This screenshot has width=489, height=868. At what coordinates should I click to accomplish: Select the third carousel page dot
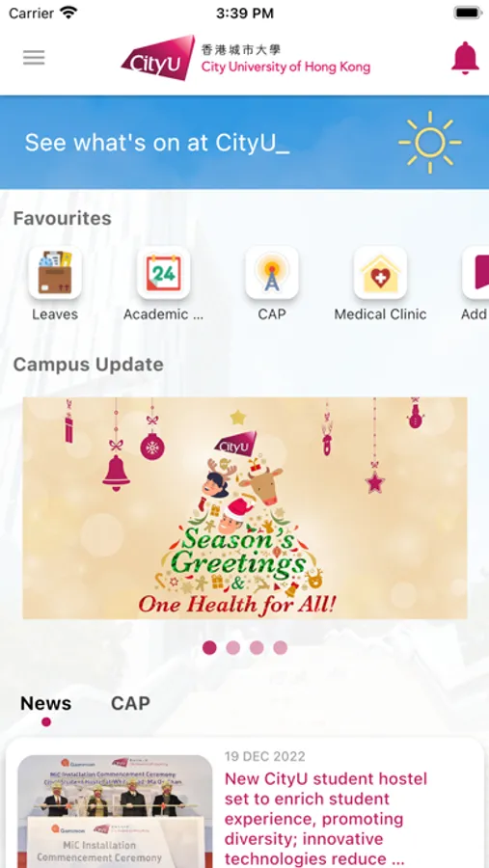[257, 647]
